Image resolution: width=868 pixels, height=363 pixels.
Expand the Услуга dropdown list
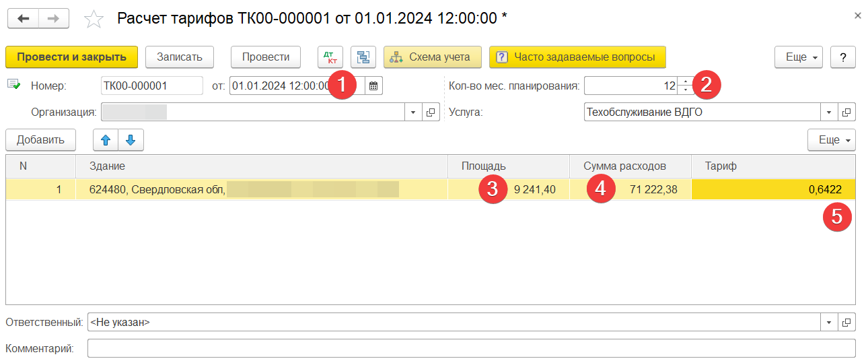coord(829,112)
